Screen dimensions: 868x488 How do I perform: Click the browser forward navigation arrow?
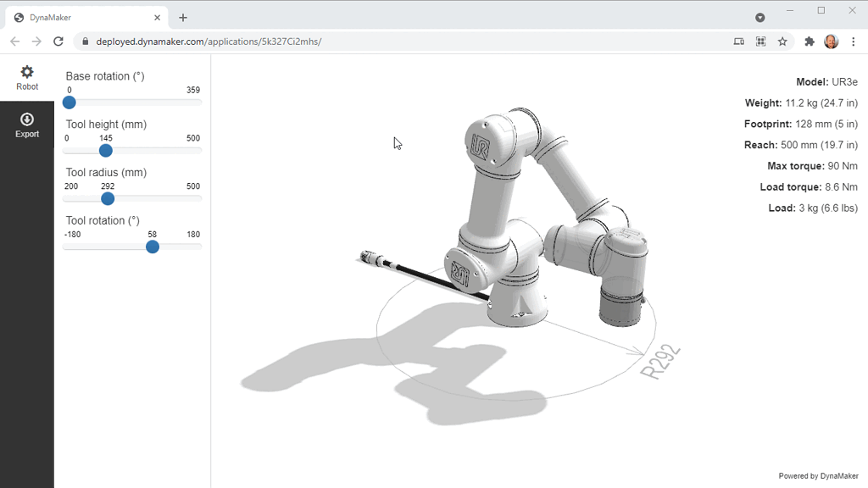[36, 41]
